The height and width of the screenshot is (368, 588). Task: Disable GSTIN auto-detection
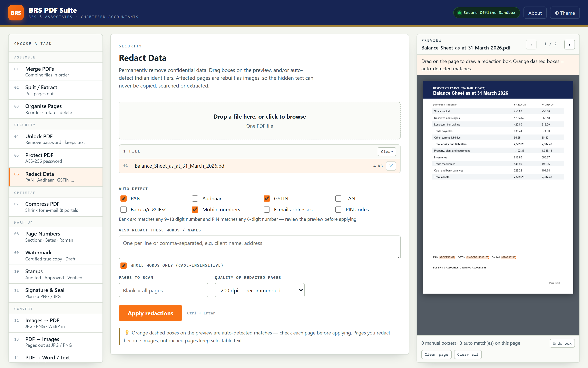[267, 199]
